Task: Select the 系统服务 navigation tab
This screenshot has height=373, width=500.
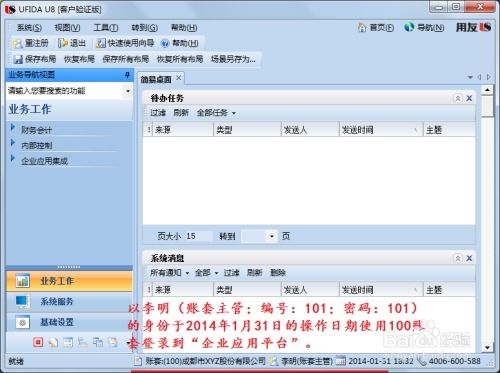Action: click(x=69, y=302)
